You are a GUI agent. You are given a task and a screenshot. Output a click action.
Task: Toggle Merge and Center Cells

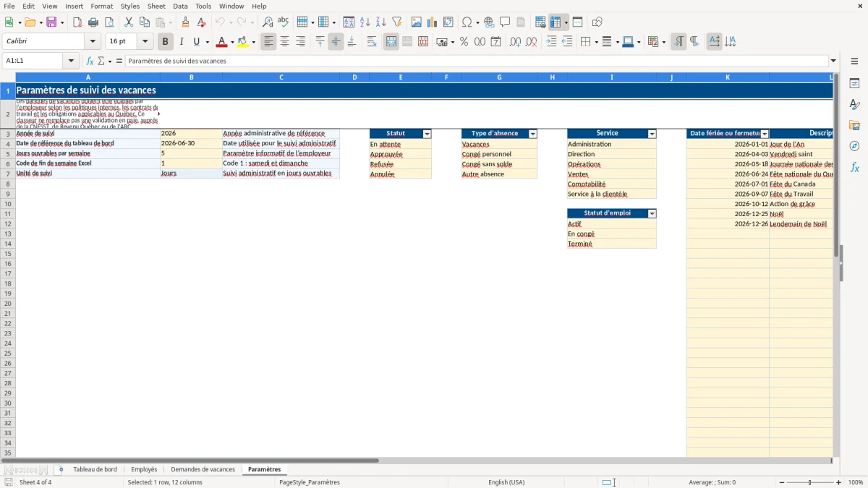pos(391,42)
